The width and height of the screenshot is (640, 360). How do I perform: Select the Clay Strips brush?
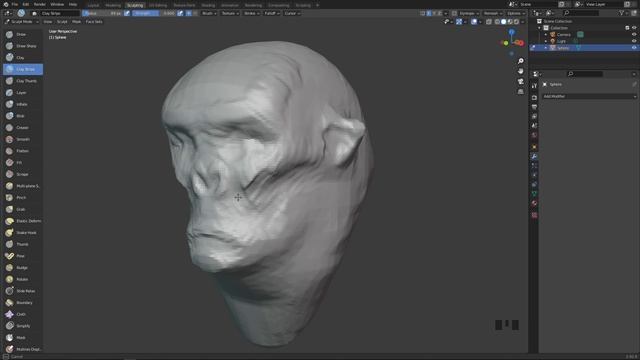[x=22, y=69]
